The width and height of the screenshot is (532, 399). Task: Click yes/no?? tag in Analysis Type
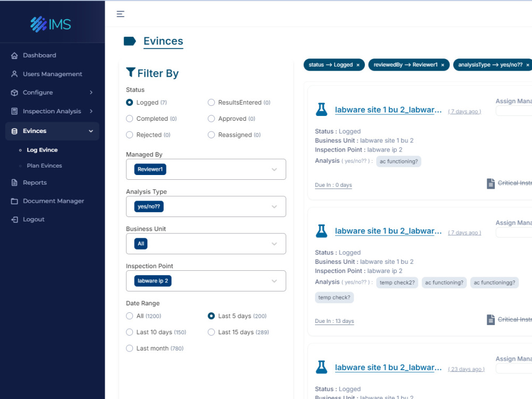click(148, 206)
